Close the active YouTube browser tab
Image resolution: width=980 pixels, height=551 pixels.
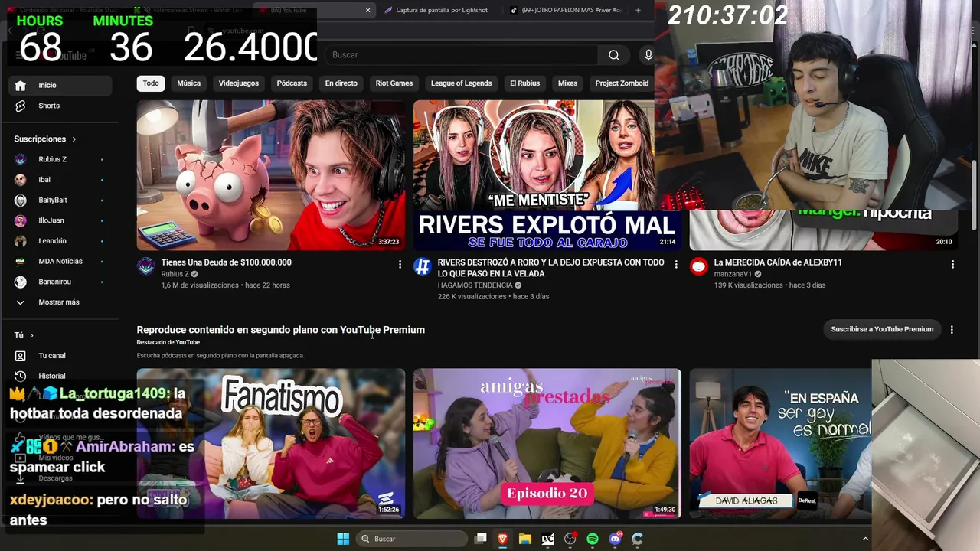(x=367, y=10)
